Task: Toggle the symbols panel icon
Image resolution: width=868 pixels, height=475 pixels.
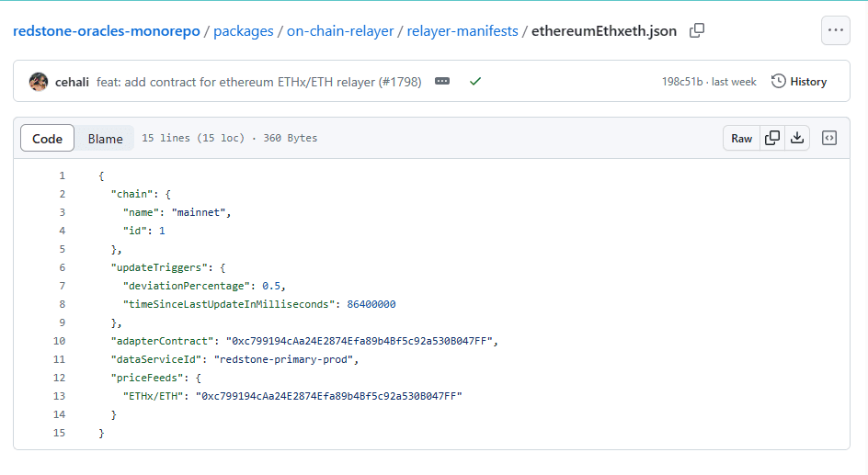Action: click(x=829, y=139)
